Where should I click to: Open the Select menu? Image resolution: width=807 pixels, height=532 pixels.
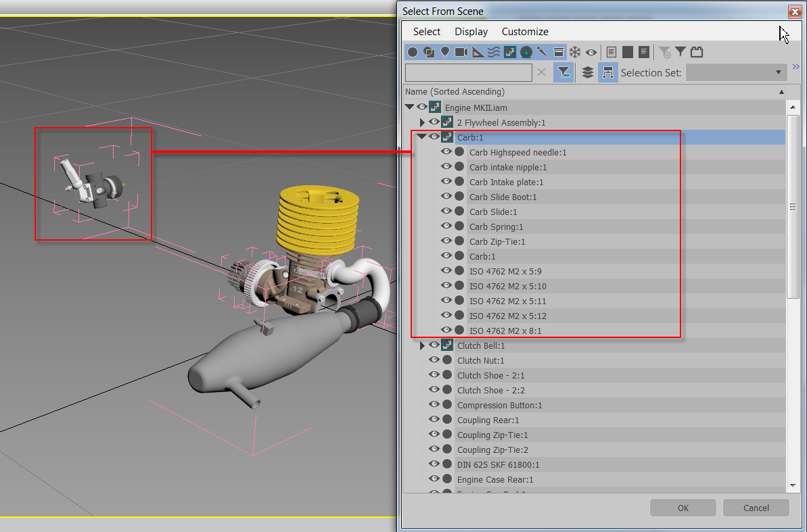[426, 31]
